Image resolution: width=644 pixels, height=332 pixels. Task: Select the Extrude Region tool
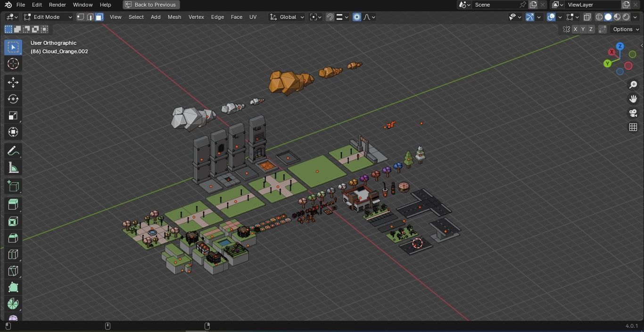(x=13, y=205)
